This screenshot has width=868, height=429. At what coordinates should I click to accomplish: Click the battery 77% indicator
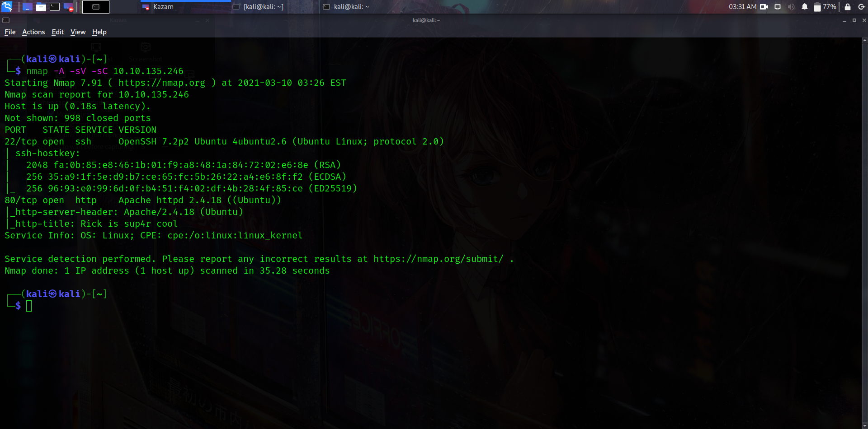825,7
